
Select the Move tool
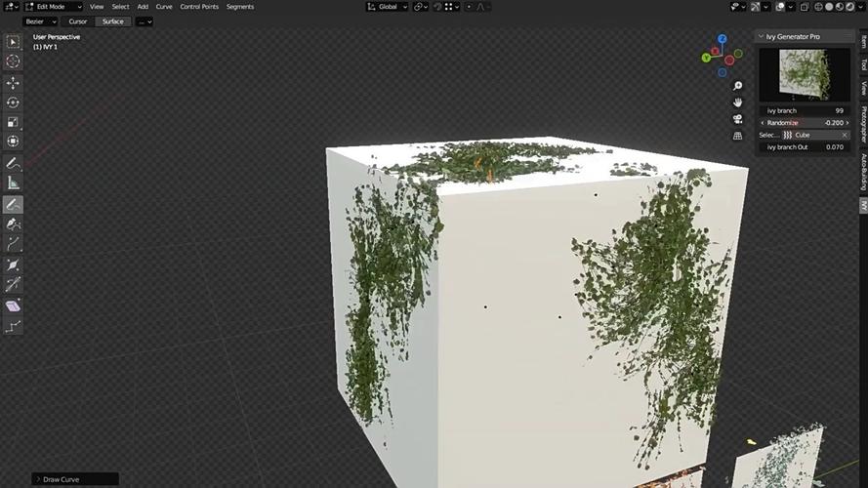[13, 83]
